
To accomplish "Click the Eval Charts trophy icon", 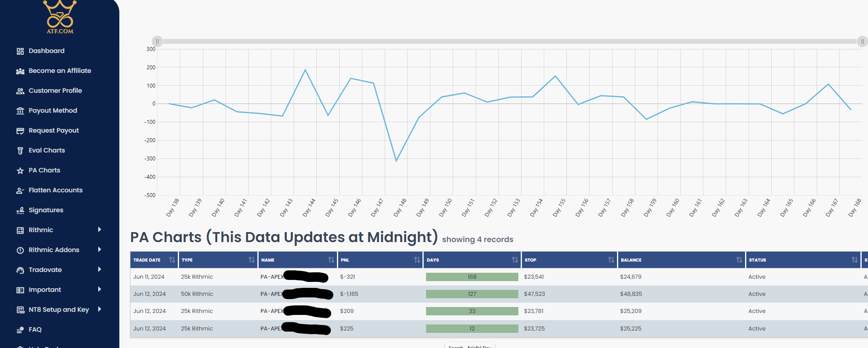I will pos(20,151).
